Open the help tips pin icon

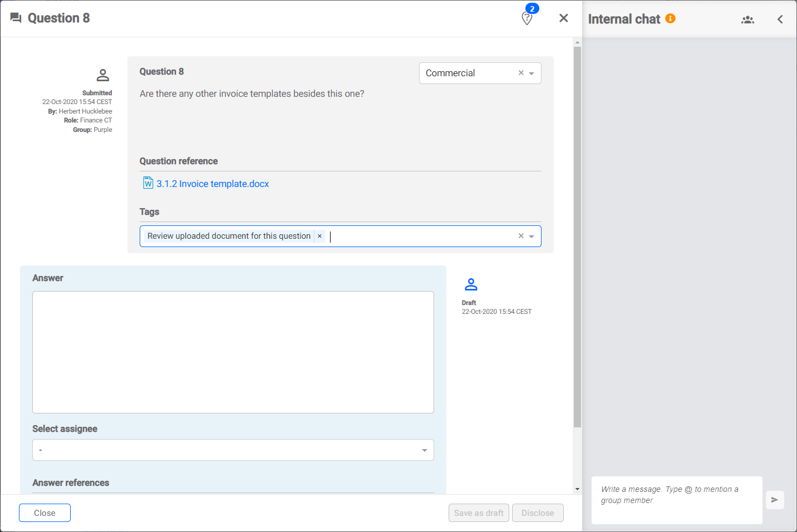click(527, 18)
